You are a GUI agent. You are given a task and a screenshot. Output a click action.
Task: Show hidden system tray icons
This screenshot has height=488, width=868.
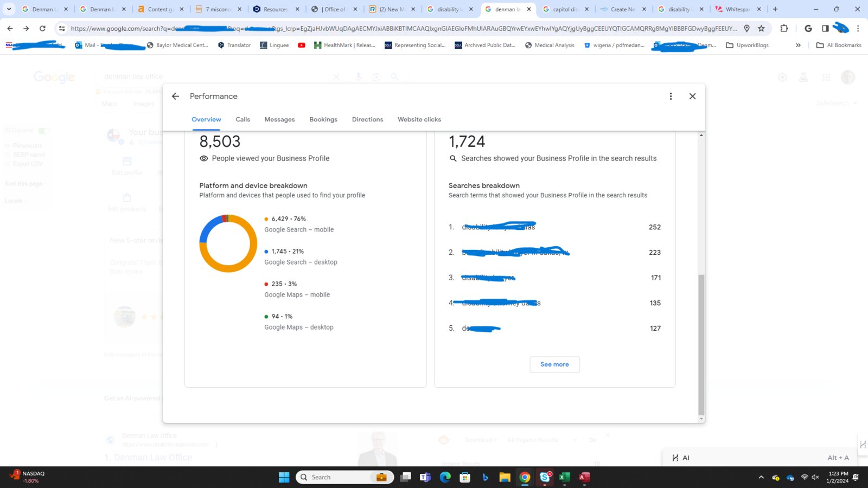[761, 477]
